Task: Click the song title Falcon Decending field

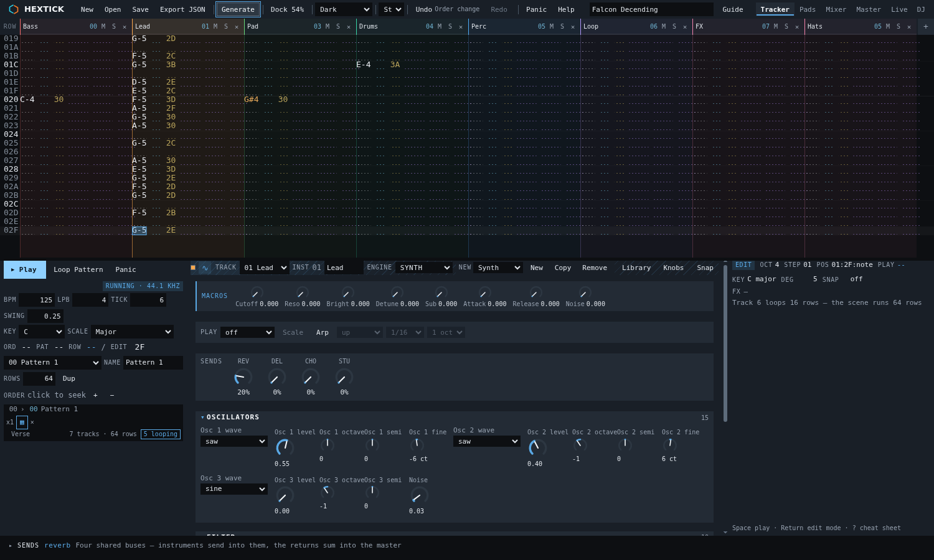Action: click(x=651, y=9)
